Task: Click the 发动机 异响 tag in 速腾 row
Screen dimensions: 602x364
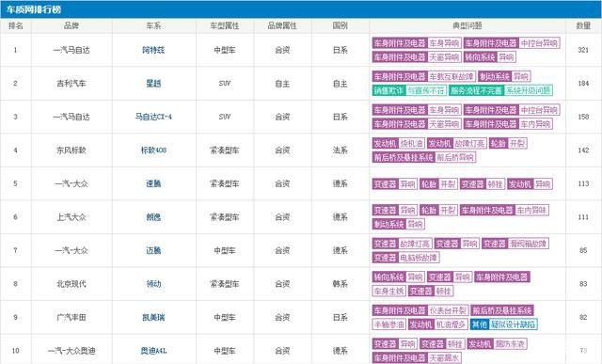Action: [530, 184]
